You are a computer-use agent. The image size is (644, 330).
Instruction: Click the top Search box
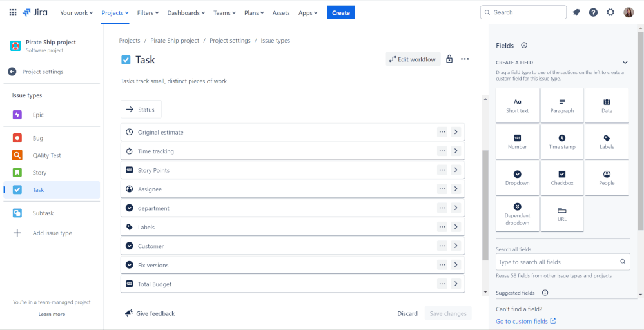pyautogui.click(x=523, y=12)
